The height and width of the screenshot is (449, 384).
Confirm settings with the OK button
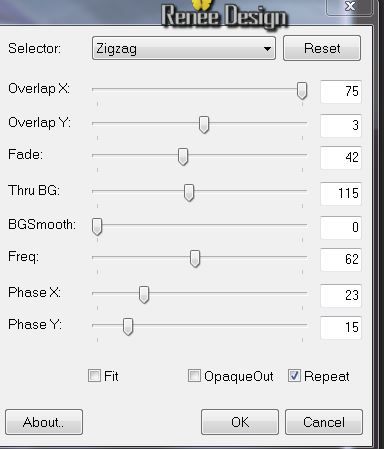(240, 422)
